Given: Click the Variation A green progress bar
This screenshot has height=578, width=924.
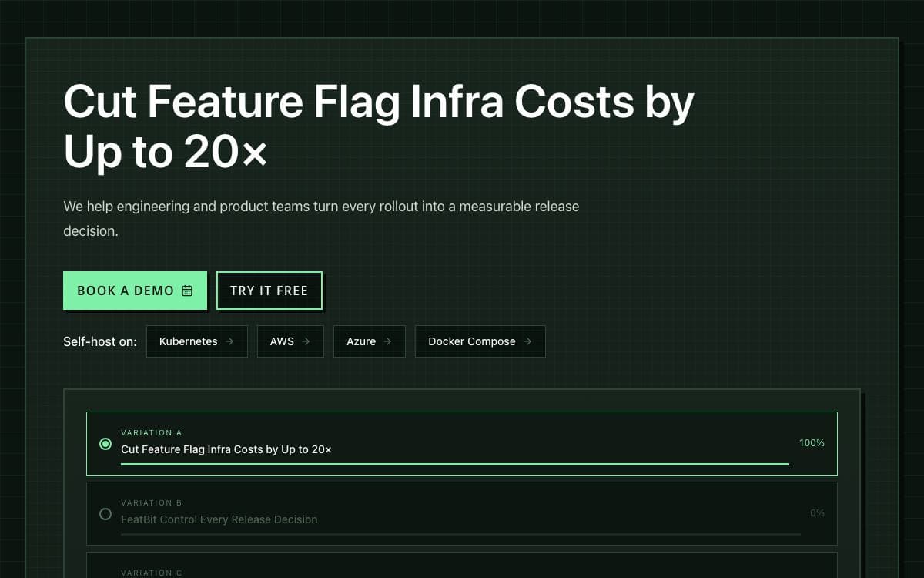Looking at the screenshot, I should pyautogui.click(x=455, y=464).
